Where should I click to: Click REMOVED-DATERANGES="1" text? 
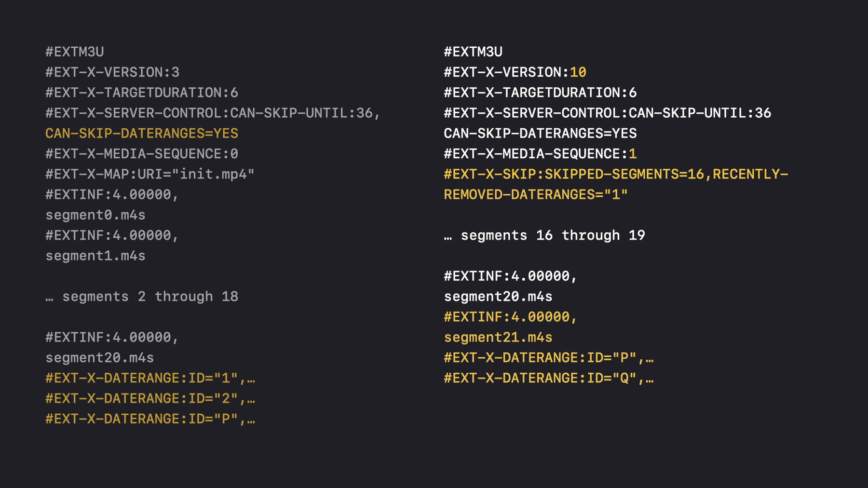536,195
